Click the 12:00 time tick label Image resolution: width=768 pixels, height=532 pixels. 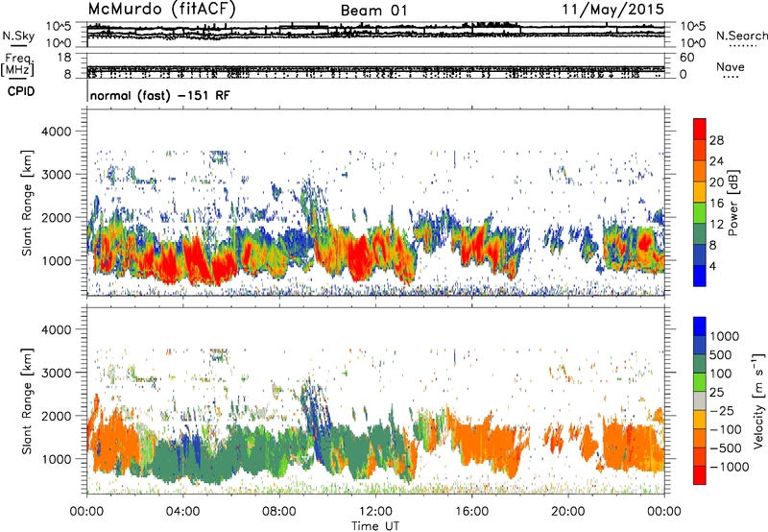[375, 512]
